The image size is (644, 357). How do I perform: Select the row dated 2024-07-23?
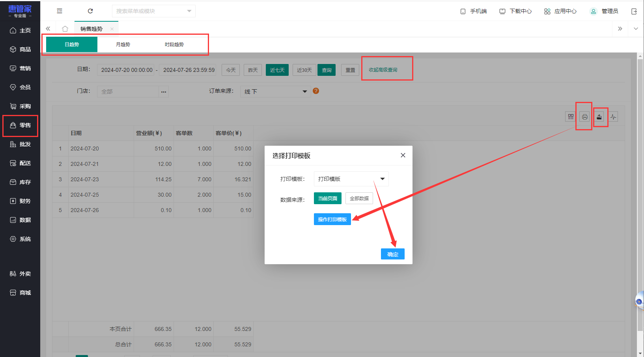coord(153,179)
